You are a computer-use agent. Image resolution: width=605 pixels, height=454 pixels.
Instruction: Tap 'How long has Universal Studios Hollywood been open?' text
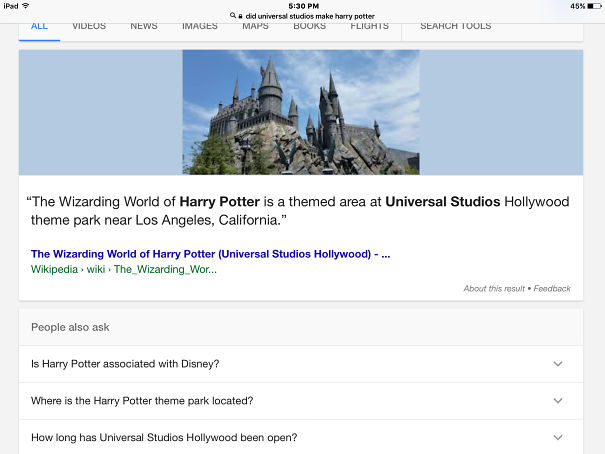(x=164, y=437)
